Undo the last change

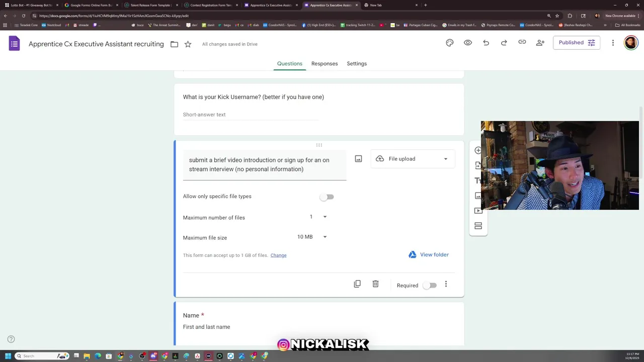click(x=486, y=43)
